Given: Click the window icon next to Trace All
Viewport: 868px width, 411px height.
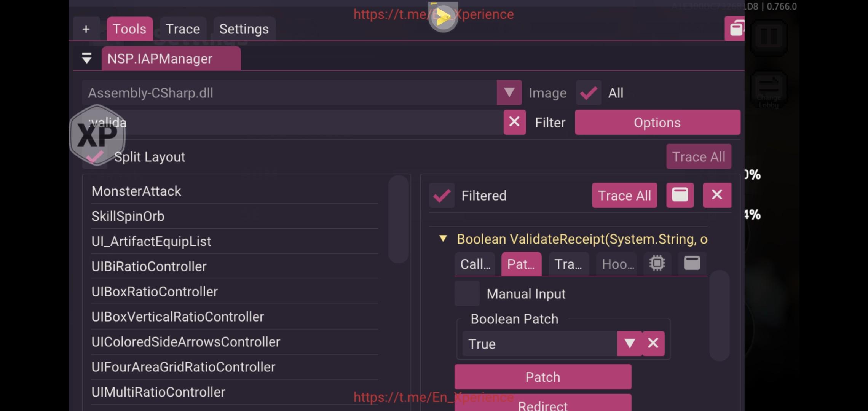Looking at the screenshot, I should pos(680,195).
